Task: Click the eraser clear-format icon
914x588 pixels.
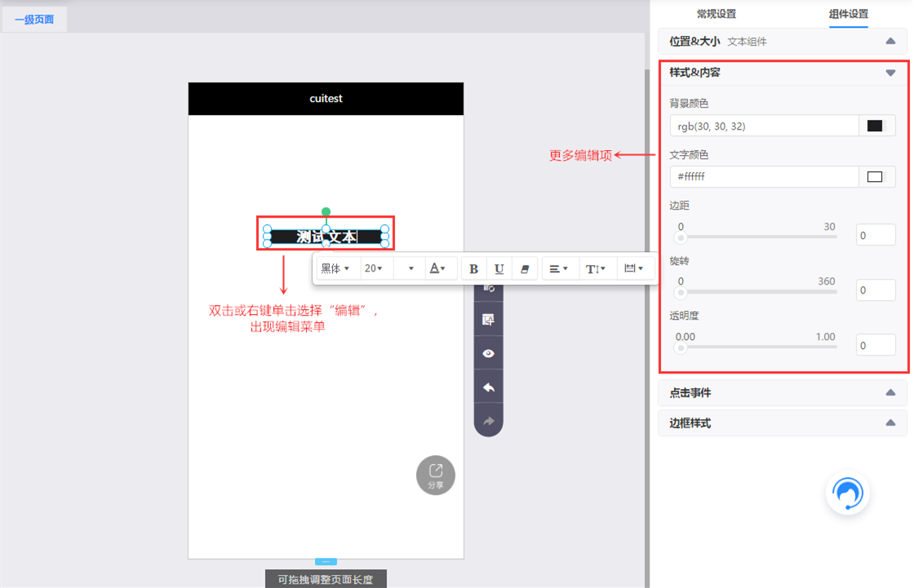Action: click(x=525, y=268)
